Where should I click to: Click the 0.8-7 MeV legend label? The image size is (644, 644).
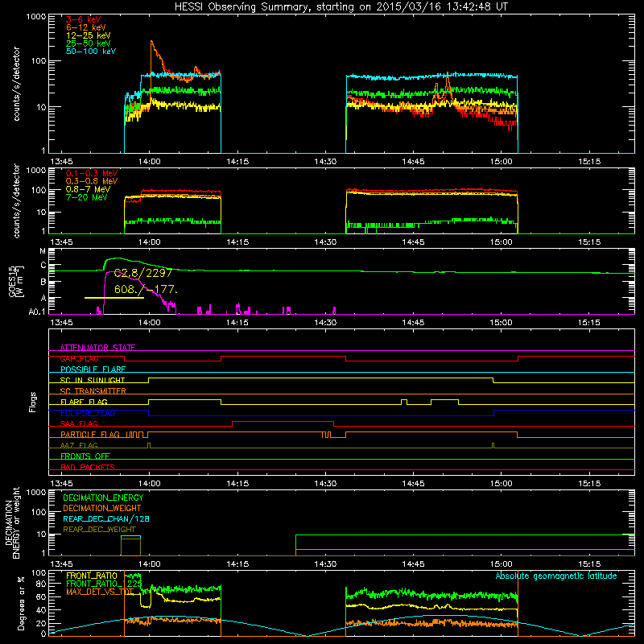[x=89, y=189]
